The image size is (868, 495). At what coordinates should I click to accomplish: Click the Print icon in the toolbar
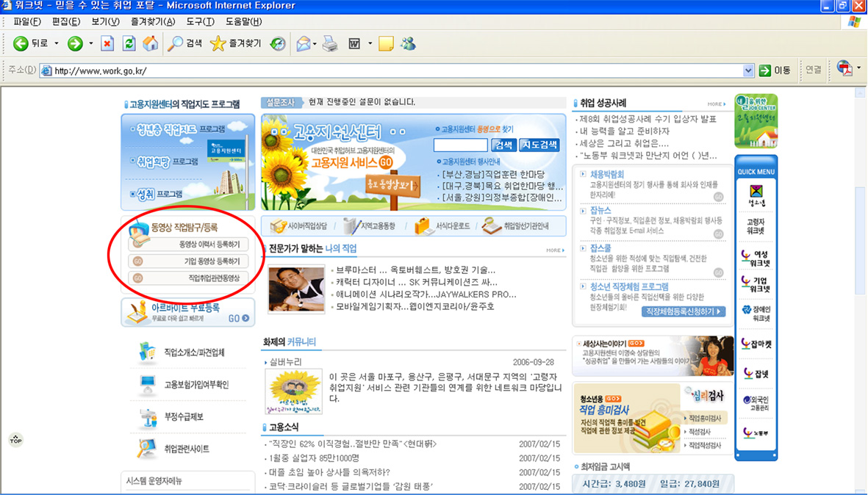coord(330,44)
